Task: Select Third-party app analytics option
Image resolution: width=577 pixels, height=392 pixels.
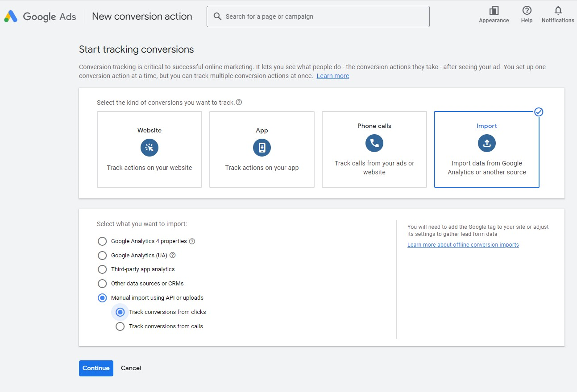Action: (x=102, y=269)
